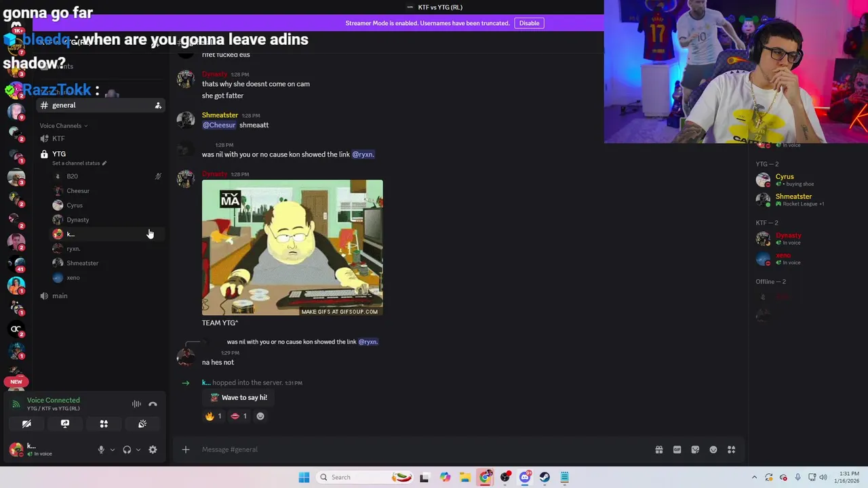
Task: Create invite for general channel
Action: point(158,105)
